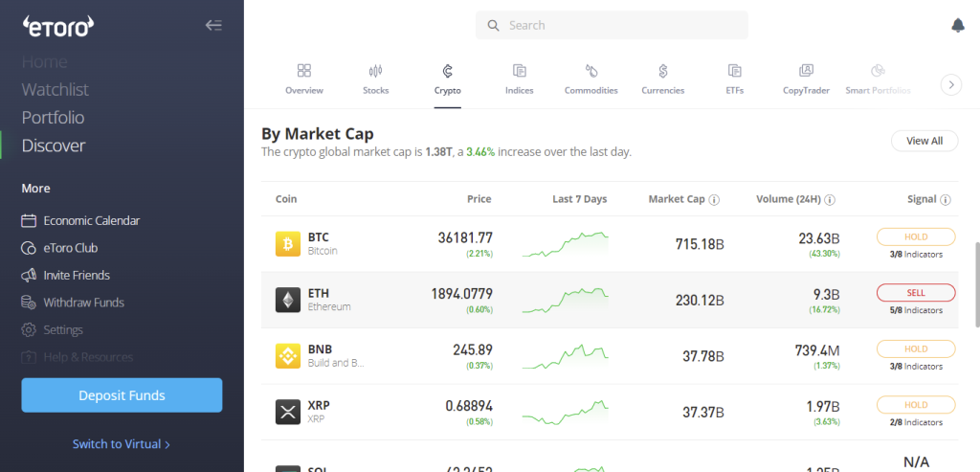Viewport: 980px width, 472px height.
Task: Click the Ethereum coin logo
Action: (288, 300)
